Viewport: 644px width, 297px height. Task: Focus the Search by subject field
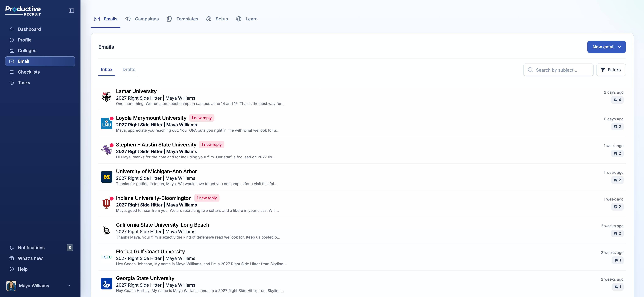click(x=558, y=70)
